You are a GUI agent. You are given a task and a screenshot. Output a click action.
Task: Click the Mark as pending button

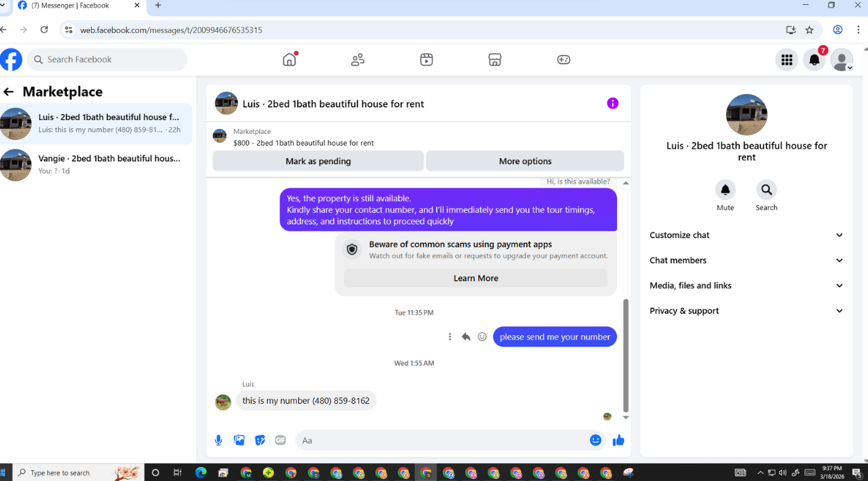[x=318, y=161]
